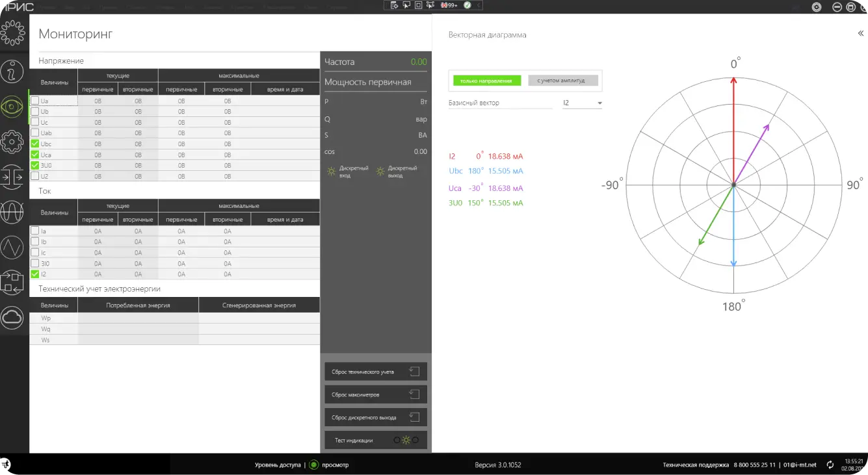Open the Базисный вектор dropdown

coord(582,103)
